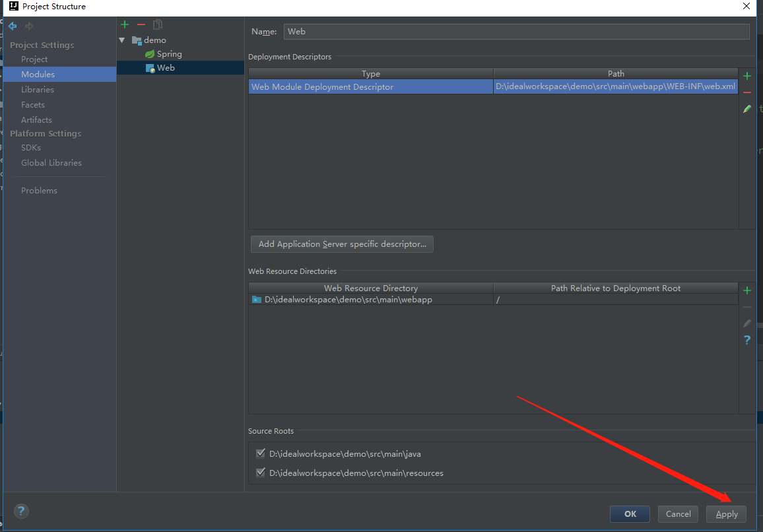The image size is (763, 532).
Task: Click the Spring leaf facet icon
Action: [150, 54]
